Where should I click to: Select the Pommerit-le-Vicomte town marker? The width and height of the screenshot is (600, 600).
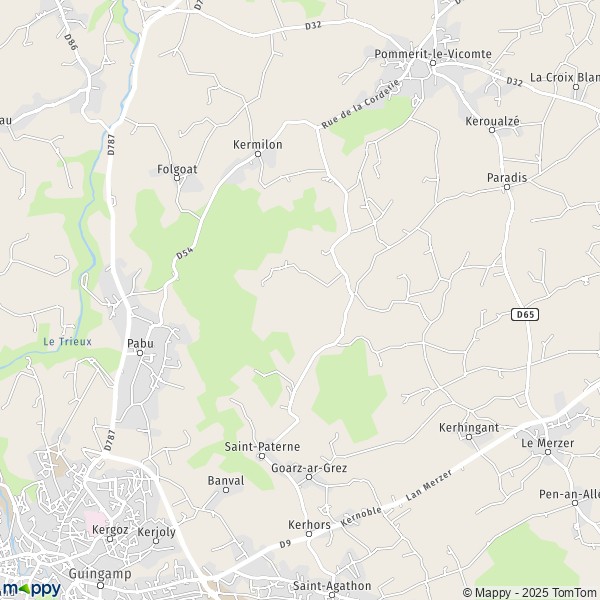tap(433, 63)
